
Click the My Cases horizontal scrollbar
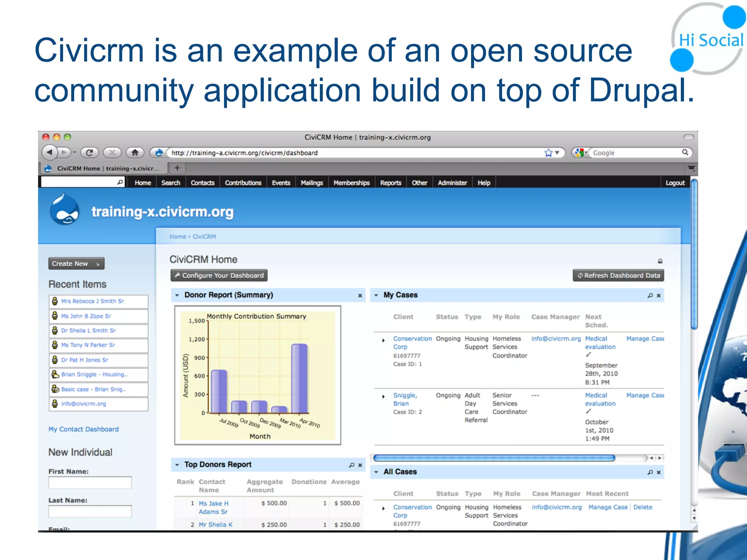(494, 458)
